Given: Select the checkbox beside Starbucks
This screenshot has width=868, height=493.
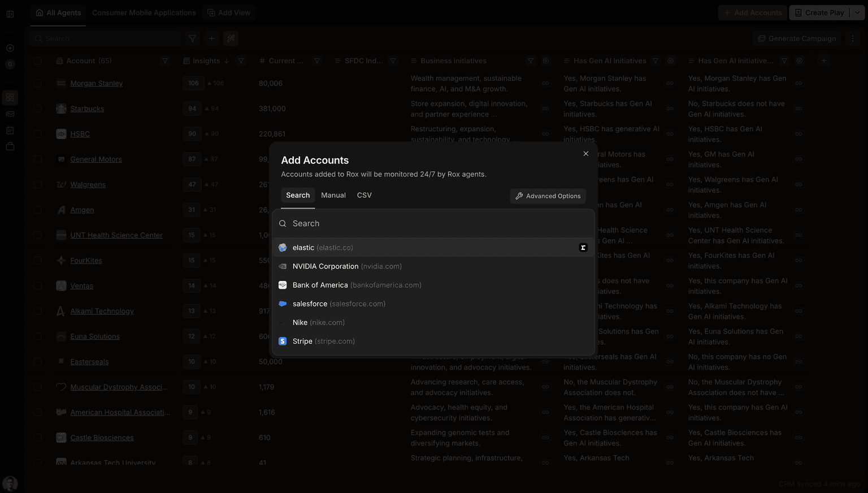Looking at the screenshot, I should [37, 108].
